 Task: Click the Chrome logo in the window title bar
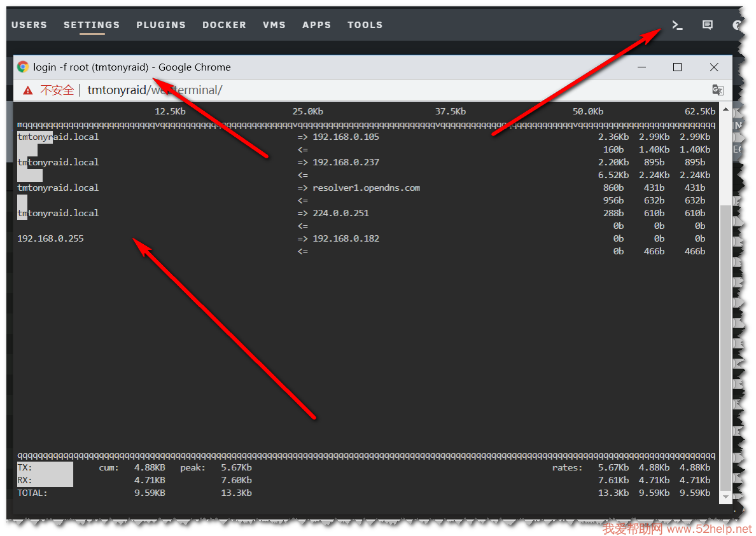coord(23,67)
